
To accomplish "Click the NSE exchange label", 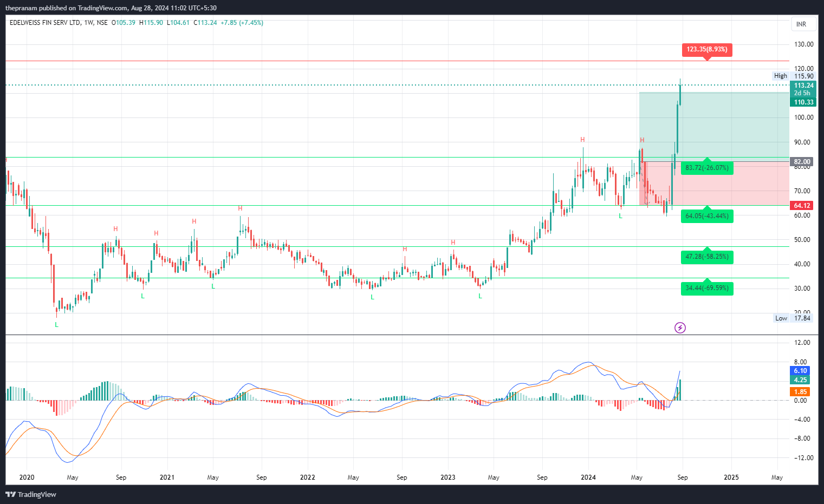I will click(x=102, y=23).
